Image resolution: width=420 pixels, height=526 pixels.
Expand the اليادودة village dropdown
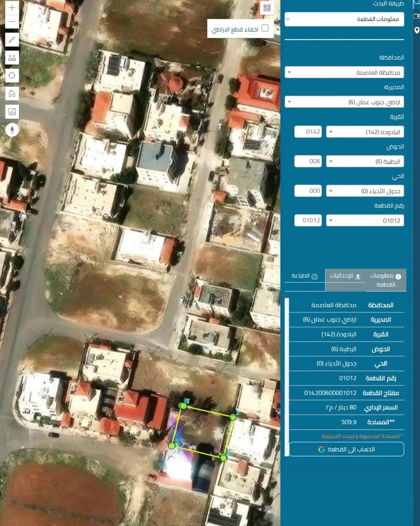point(365,132)
